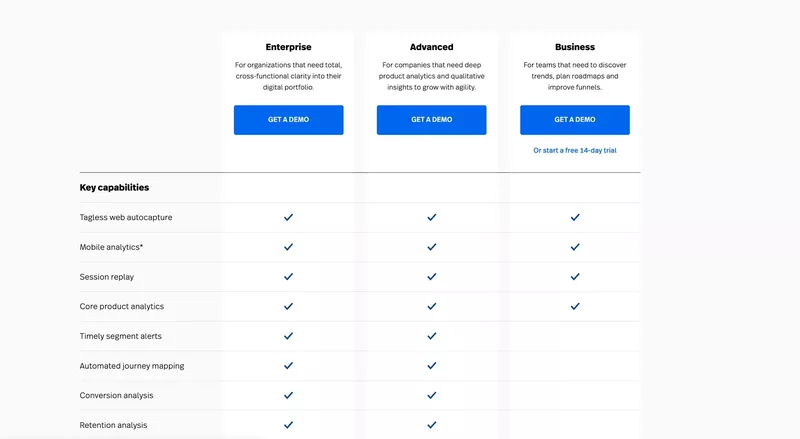Select the Enterprise plan heading
This screenshot has width=800, height=439.
click(x=288, y=47)
